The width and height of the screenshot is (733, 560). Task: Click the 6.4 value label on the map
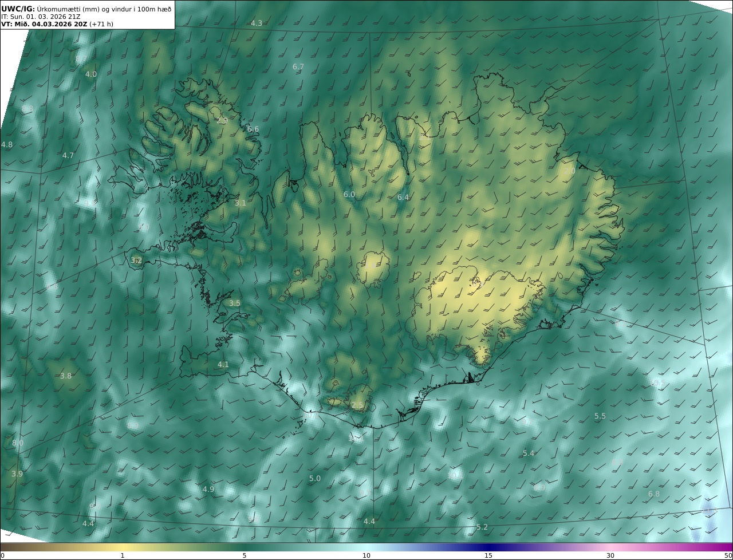click(x=403, y=198)
